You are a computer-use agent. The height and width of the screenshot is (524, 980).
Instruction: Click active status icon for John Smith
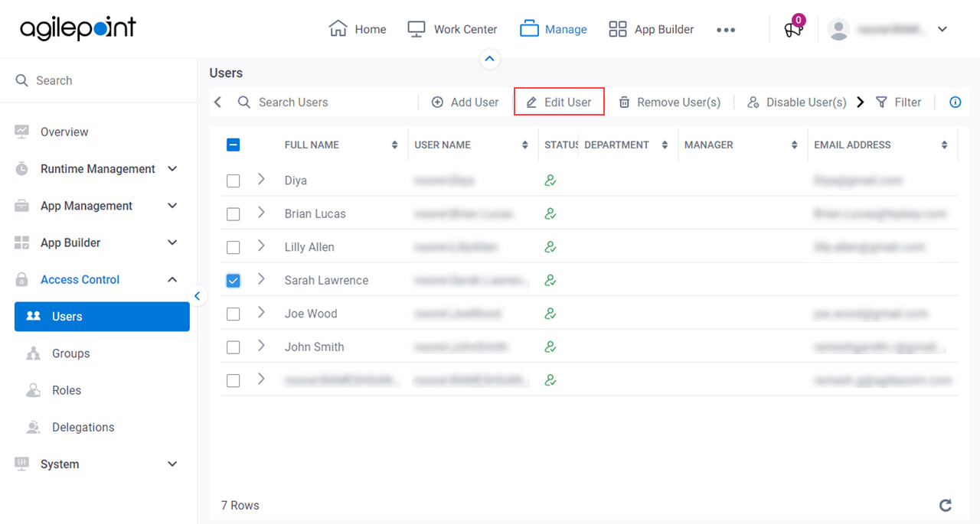[550, 347]
